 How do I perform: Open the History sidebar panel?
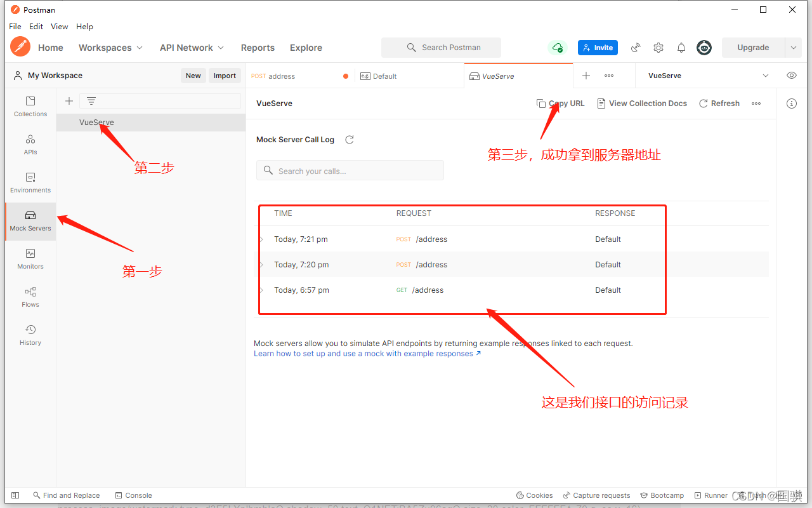coord(30,335)
